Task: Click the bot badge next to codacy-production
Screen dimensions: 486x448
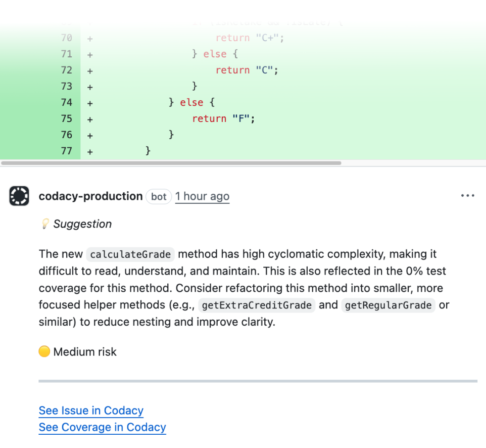Action: pos(159,196)
